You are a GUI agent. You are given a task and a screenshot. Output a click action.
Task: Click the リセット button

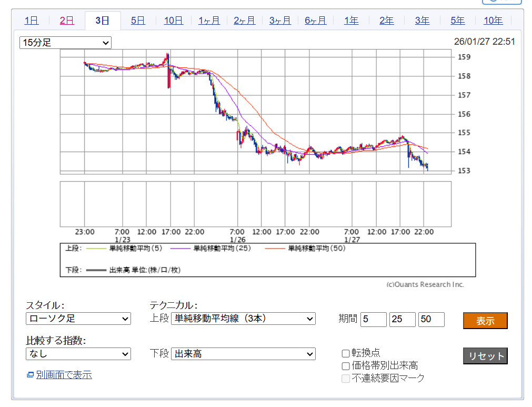pyautogui.click(x=485, y=356)
